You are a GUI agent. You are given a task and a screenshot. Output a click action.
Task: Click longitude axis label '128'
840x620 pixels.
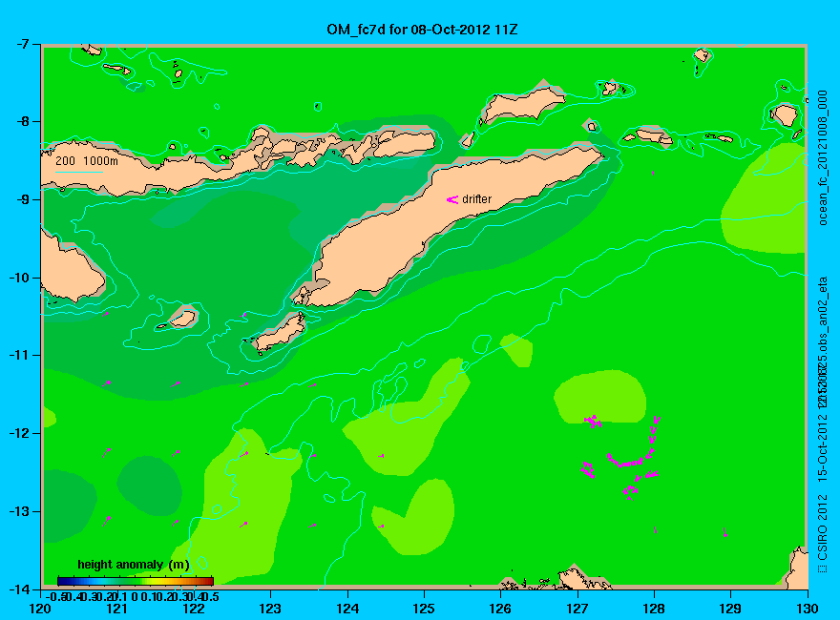tap(654, 609)
